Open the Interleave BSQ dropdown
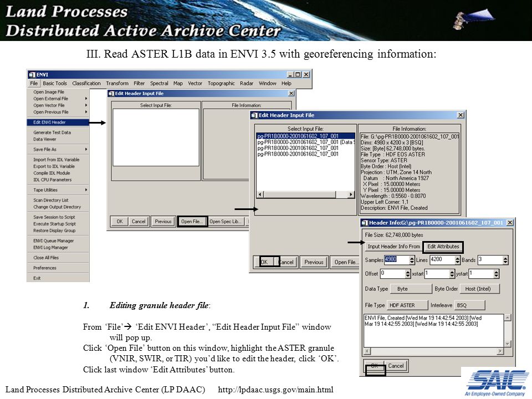This screenshot has height=399, width=532. pos(469,305)
